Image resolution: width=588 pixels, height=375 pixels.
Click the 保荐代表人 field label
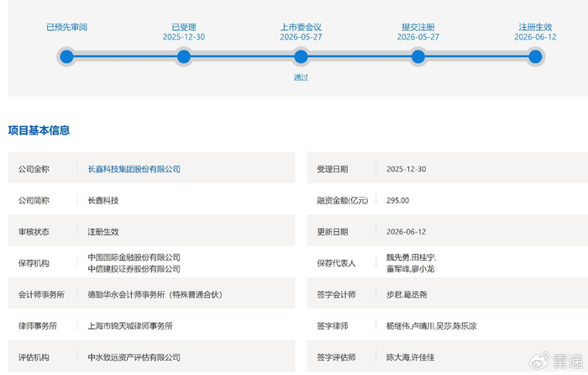[336, 263]
